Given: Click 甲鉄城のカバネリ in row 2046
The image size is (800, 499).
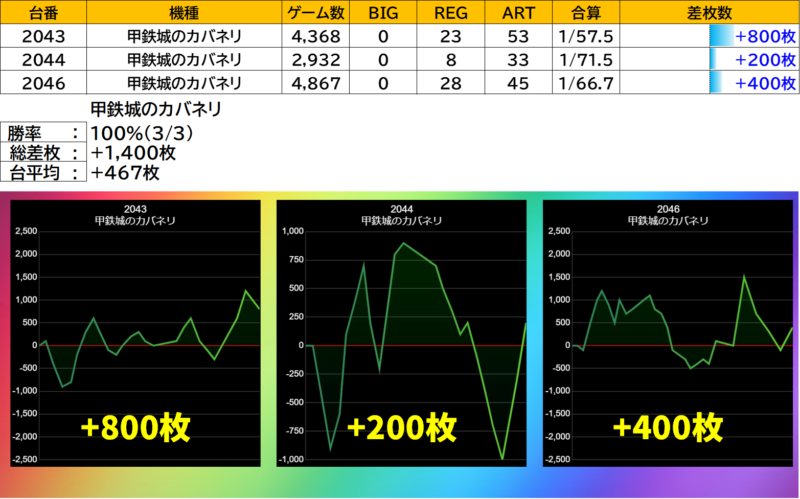Looking at the screenshot, I should (184, 83).
